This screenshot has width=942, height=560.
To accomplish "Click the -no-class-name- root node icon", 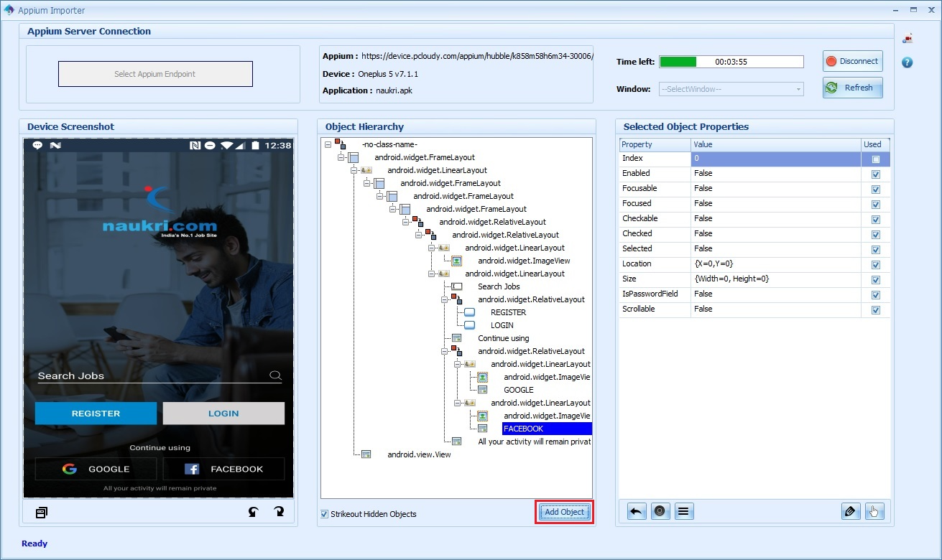I will 340,144.
